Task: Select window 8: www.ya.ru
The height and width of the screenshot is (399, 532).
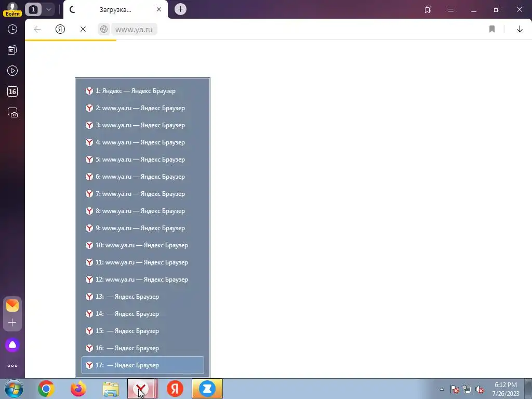Action: pyautogui.click(x=143, y=211)
